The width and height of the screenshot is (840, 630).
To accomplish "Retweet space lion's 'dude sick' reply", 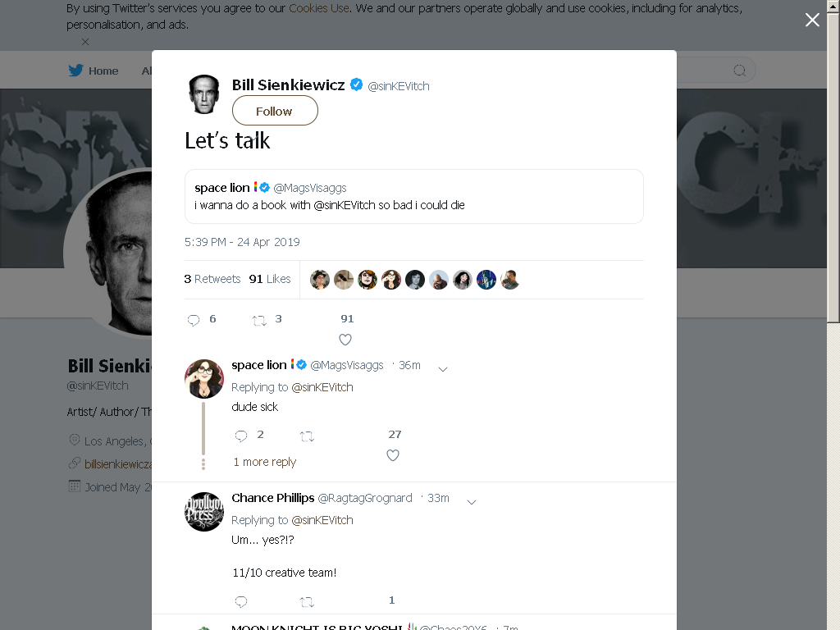I will pyautogui.click(x=307, y=436).
